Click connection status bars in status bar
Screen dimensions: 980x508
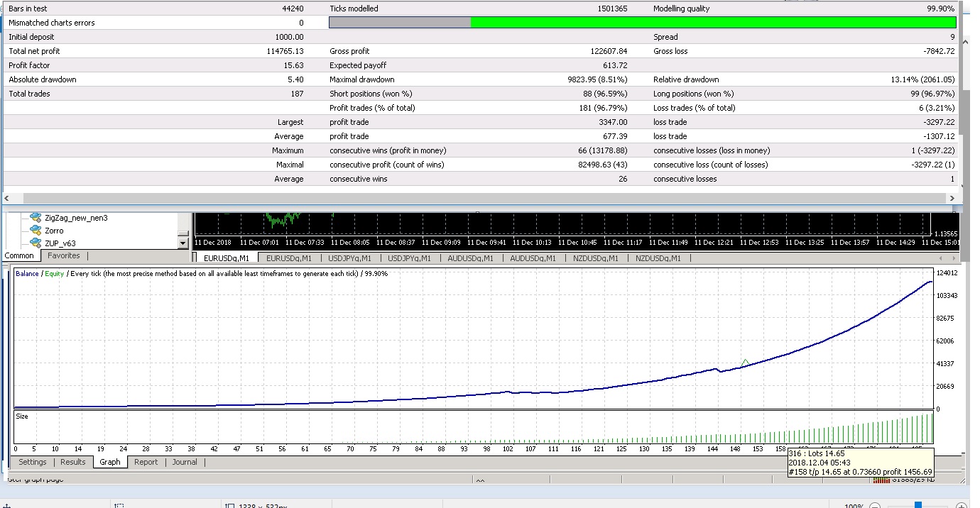click(x=881, y=480)
